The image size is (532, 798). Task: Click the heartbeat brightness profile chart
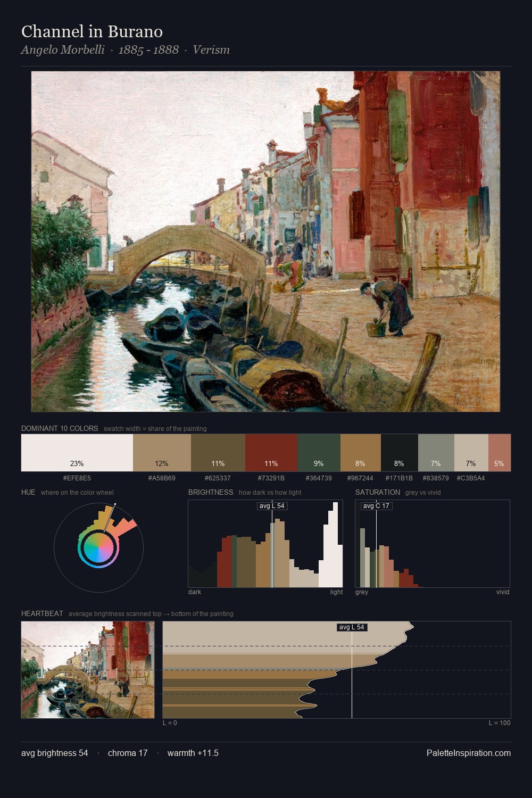pyautogui.click(x=337, y=670)
